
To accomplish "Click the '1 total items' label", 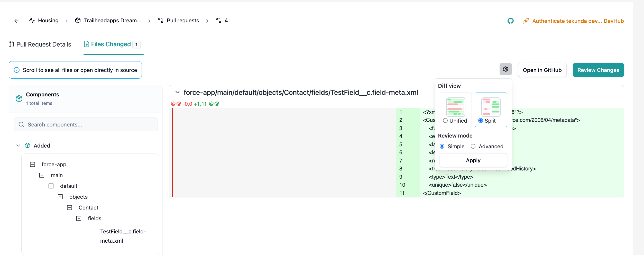I will pos(39,103).
